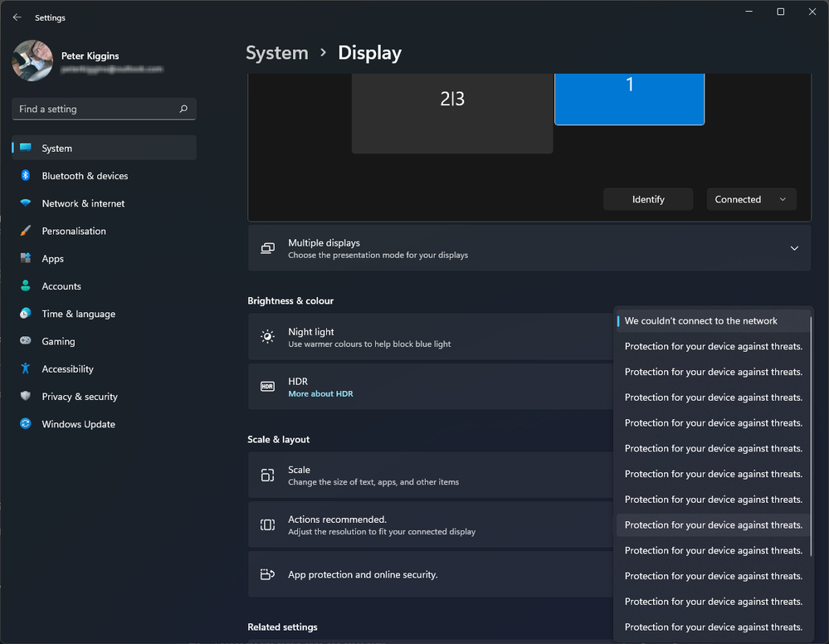The width and height of the screenshot is (829, 644).
Task: Click the HDR badge icon
Action: click(267, 387)
